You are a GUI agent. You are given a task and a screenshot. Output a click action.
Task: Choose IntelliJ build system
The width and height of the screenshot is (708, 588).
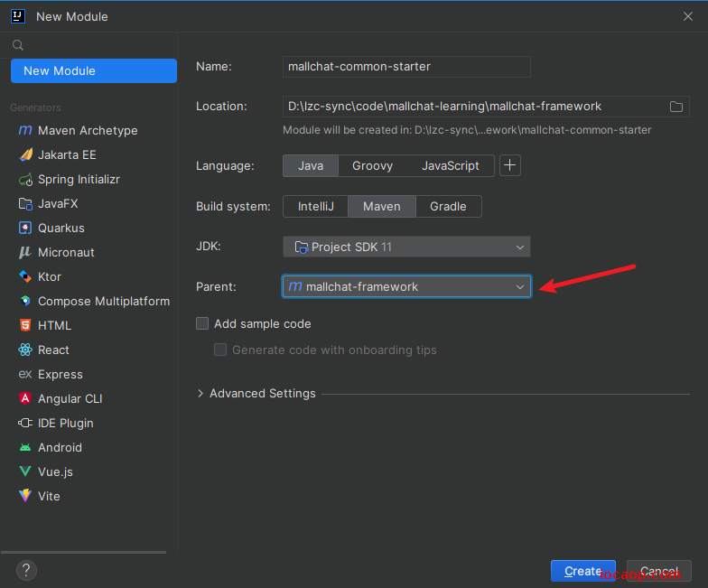(x=316, y=206)
